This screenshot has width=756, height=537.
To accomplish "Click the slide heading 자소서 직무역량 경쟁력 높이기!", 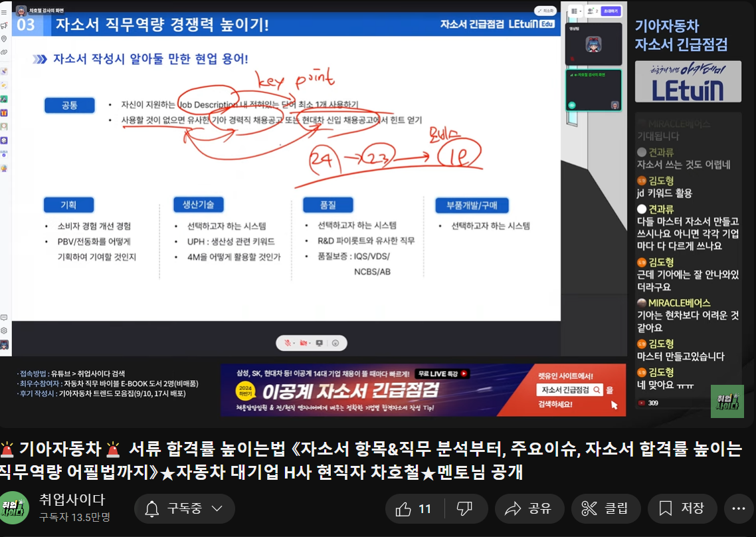I will [x=162, y=24].
